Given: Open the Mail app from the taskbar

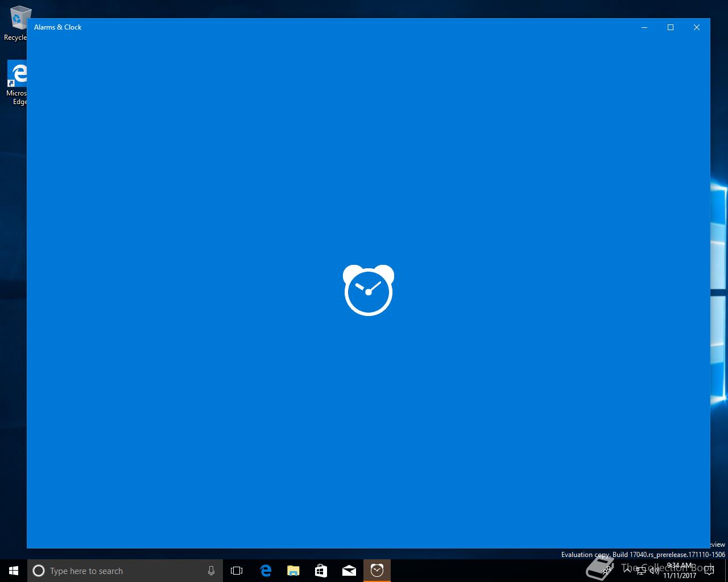Looking at the screenshot, I should [x=349, y=571].
